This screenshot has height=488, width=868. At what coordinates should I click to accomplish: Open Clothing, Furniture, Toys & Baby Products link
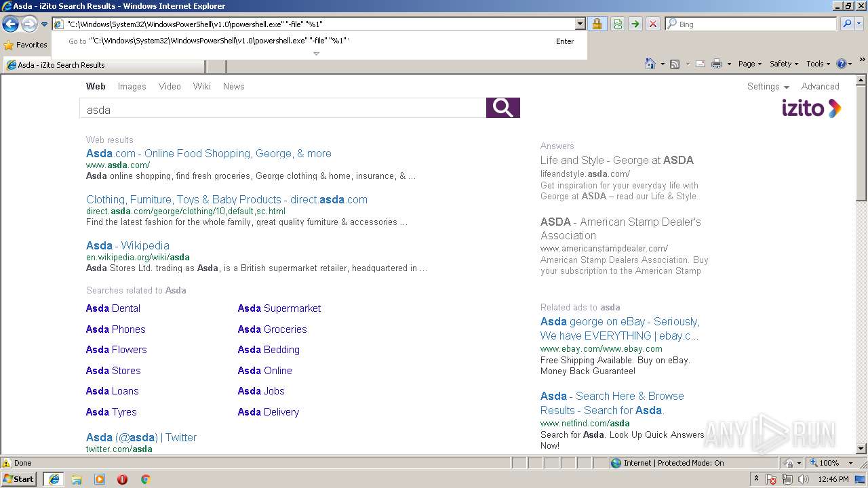point(226,200)
